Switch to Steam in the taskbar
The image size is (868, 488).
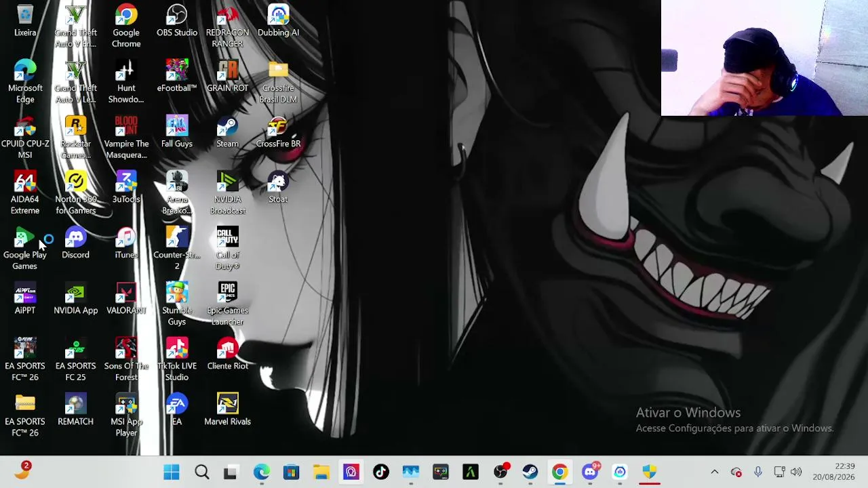coord(530,472)
